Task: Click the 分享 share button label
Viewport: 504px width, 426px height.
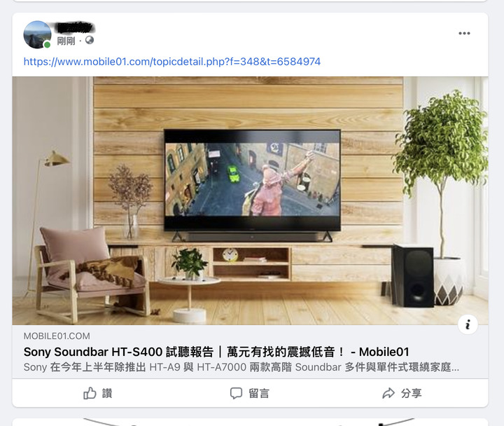Action: [411, 393]
